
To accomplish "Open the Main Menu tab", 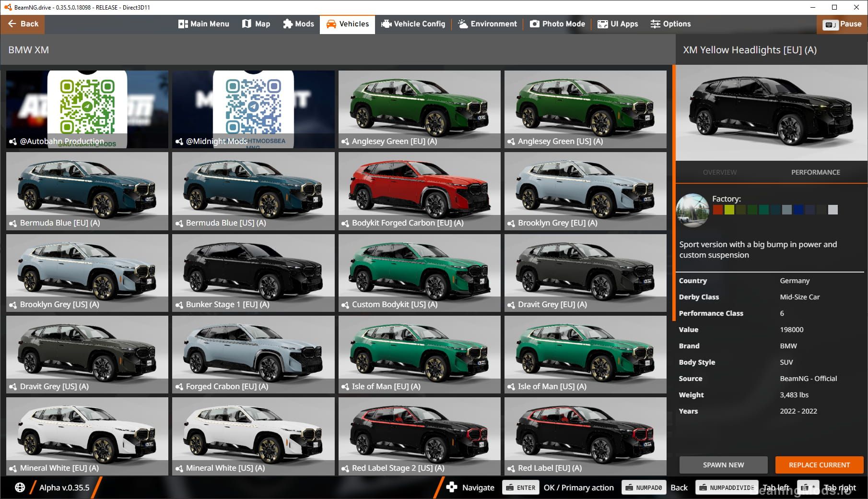I will 204,24.
